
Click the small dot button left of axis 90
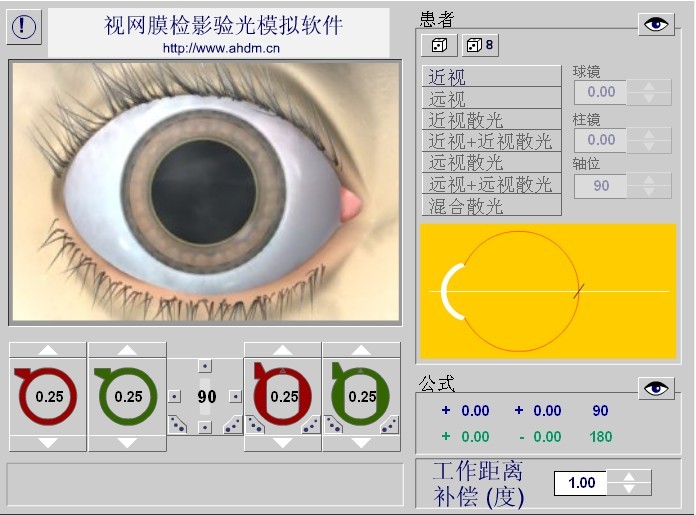tap(175, 396)
